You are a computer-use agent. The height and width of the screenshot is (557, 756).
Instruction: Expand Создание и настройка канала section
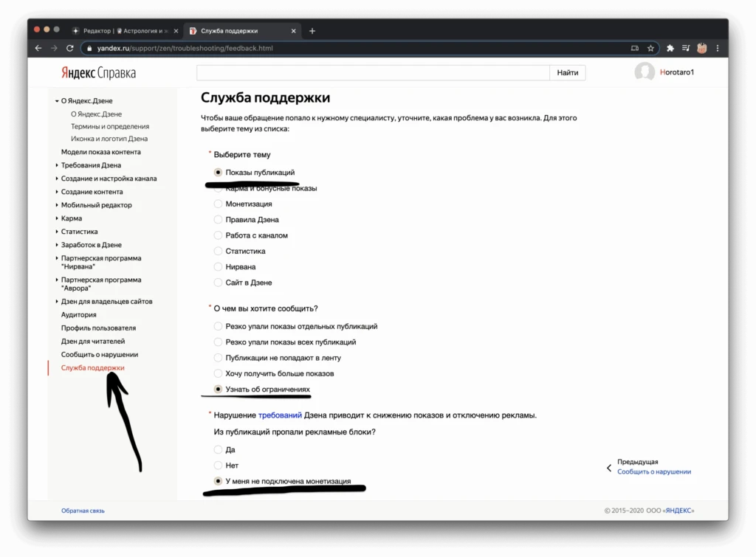pyautogui.click(x=57, y=179)
